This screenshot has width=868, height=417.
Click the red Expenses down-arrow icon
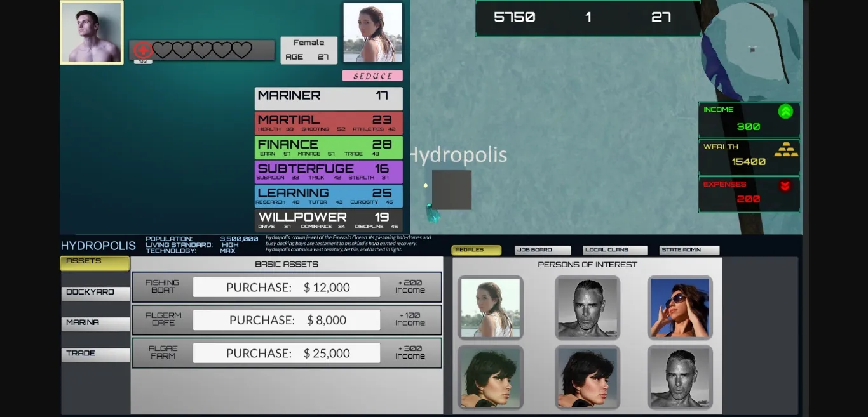click(785, 186)
